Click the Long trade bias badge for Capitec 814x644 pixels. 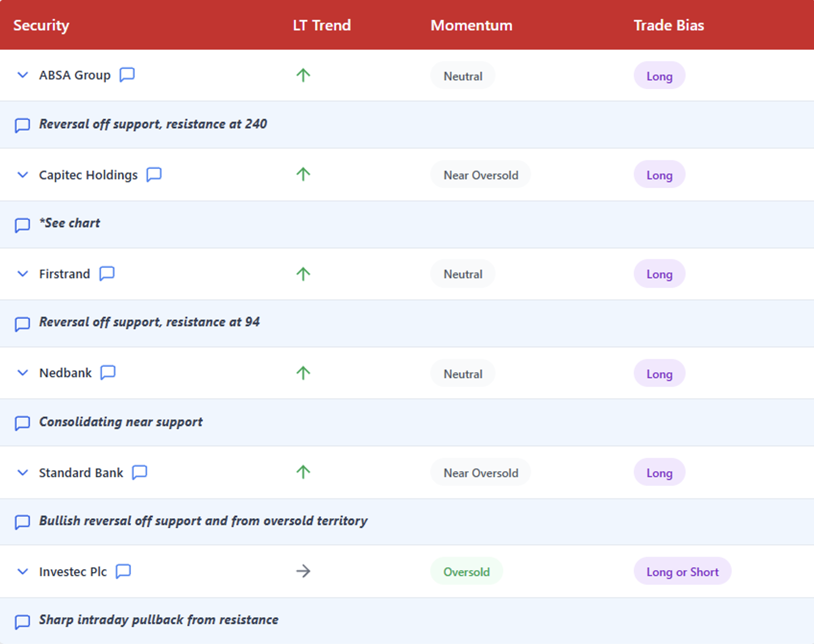pyautogui.click(x=660, y=175)
